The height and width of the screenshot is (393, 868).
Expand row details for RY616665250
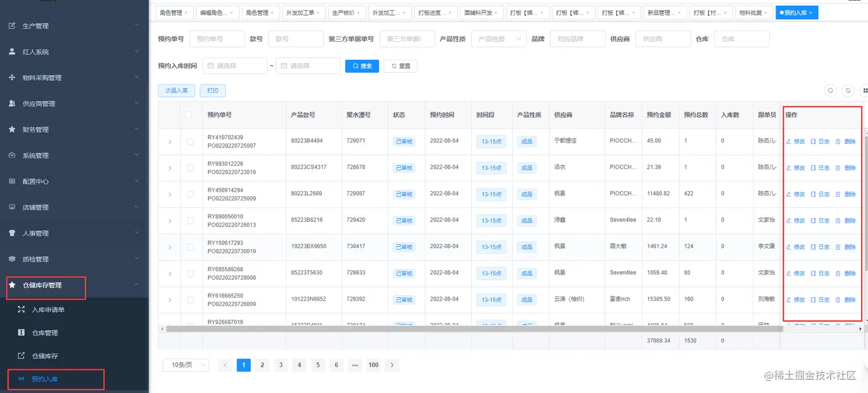point(169,300)
